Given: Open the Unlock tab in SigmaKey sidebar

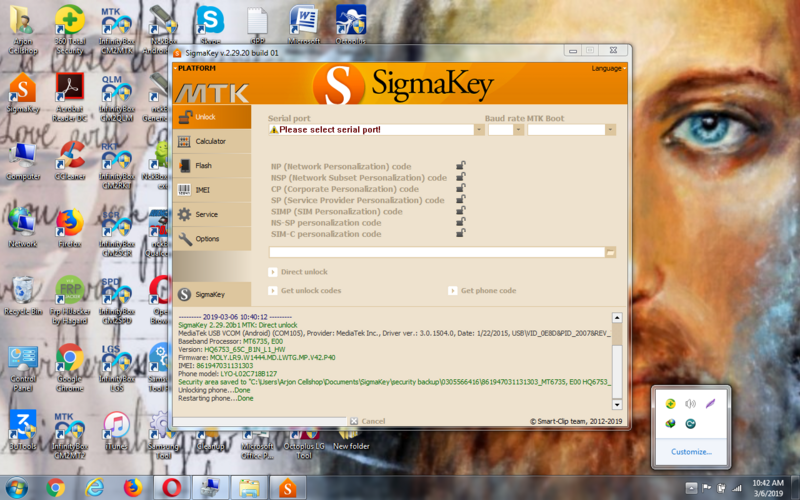Looking at the screenshot, I should coord(212,117).
